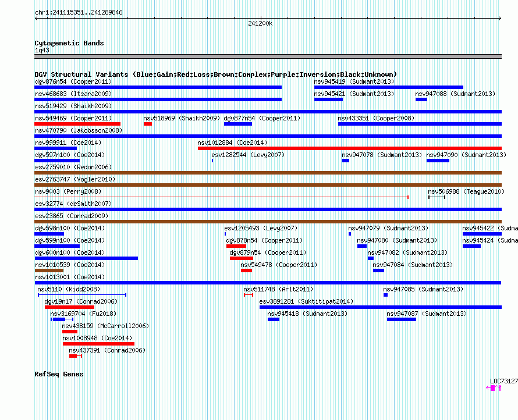Click the blue bar under esv3891281
This screenshot has height=420, width=518.
(381, 307)
